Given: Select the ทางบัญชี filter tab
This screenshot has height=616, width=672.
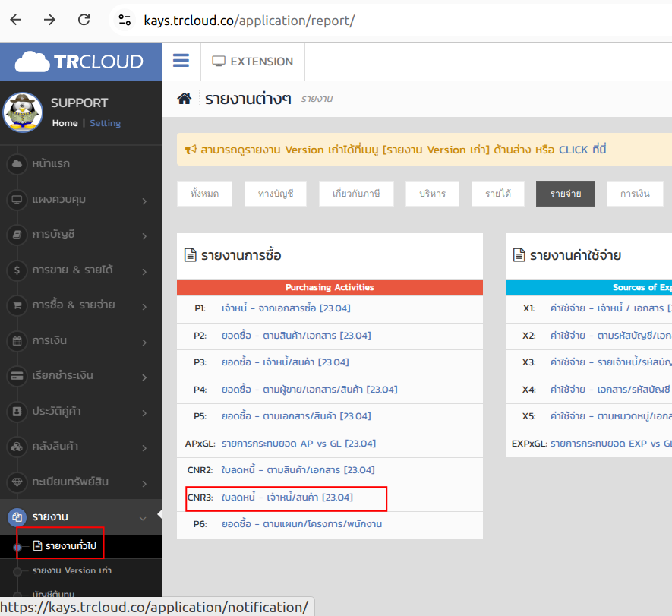Looking at the screenshot, I should (x=276, y=194).
